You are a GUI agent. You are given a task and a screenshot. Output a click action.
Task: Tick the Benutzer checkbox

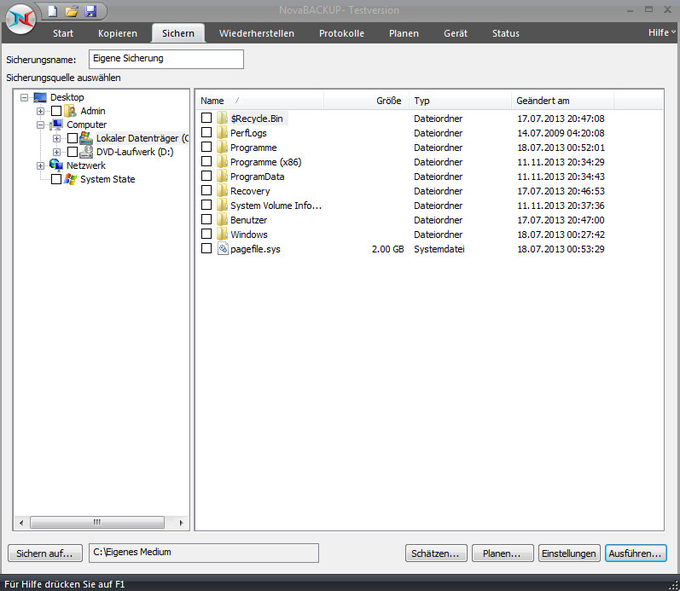[206, 219]
